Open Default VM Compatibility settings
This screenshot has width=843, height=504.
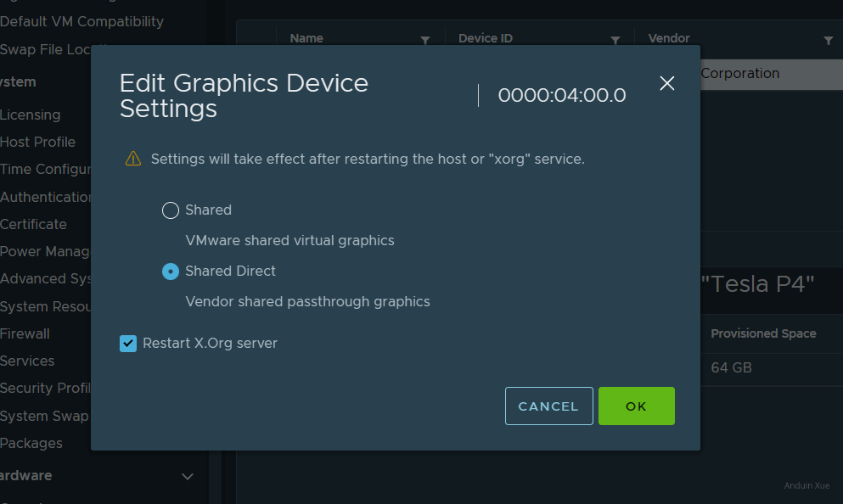point(82,21)
